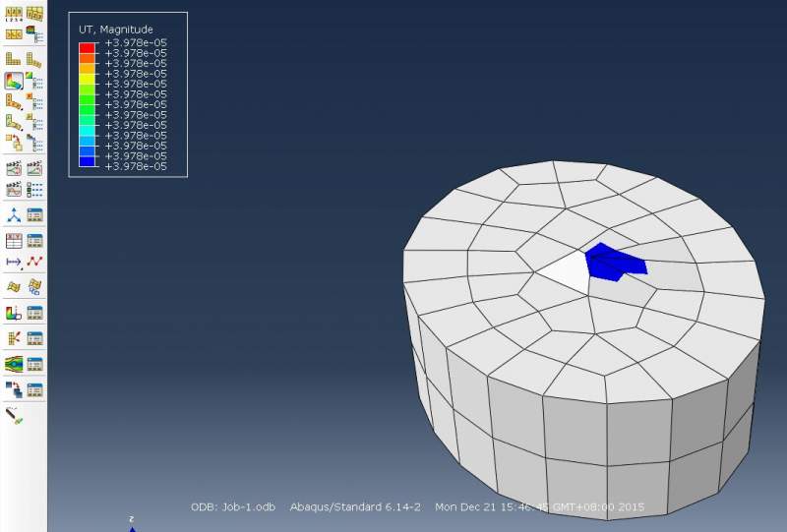Open manager beside the grid-arrows icon
Image resolution: width=787 pixels, height=532 pixels.
click(x=34, y=338)
